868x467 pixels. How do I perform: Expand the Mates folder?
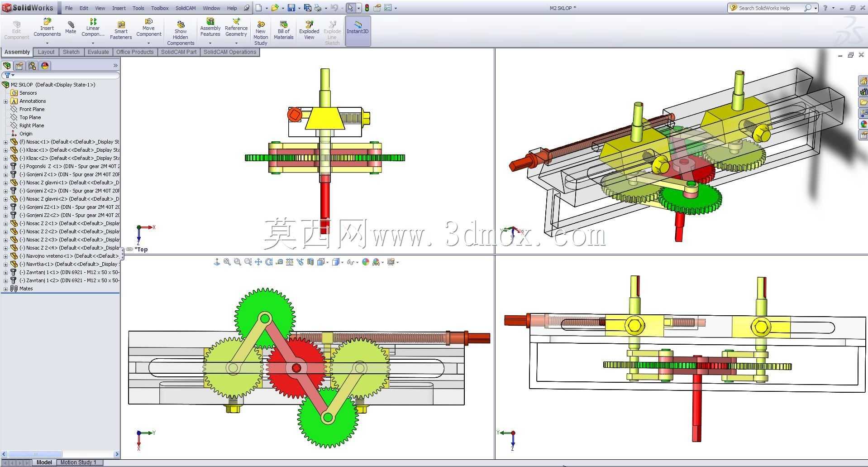click(x=5, y=289)
